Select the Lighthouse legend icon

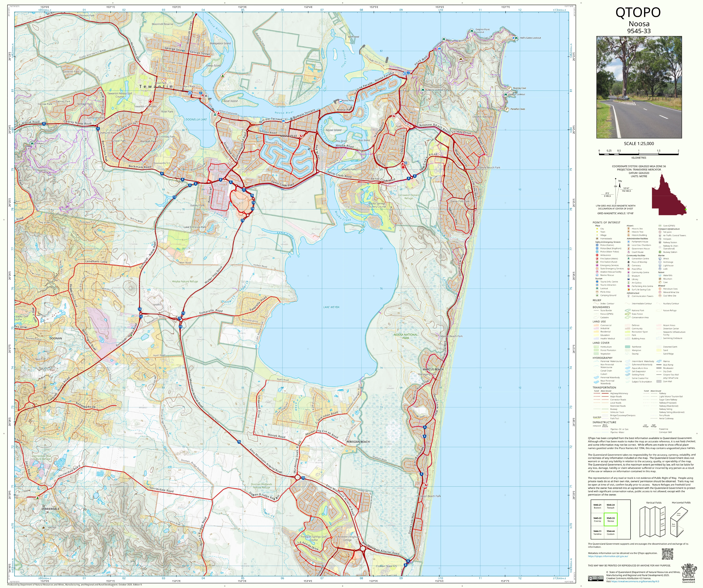click(x=660, y=265)
